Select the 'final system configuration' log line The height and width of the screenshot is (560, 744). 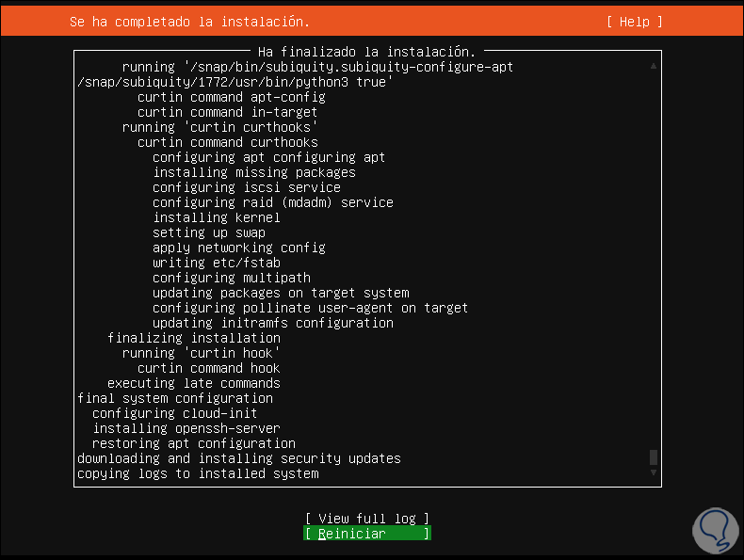coord(174,398)
